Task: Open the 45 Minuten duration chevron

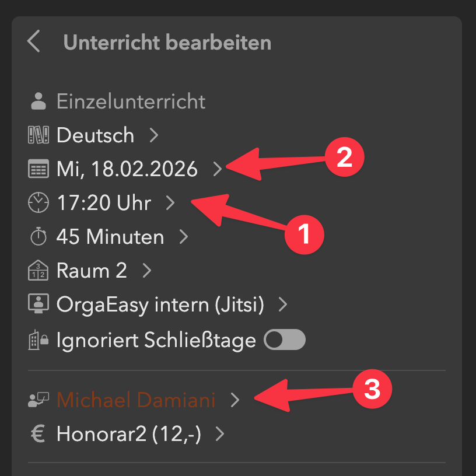Action: click(x=184, y=237)
